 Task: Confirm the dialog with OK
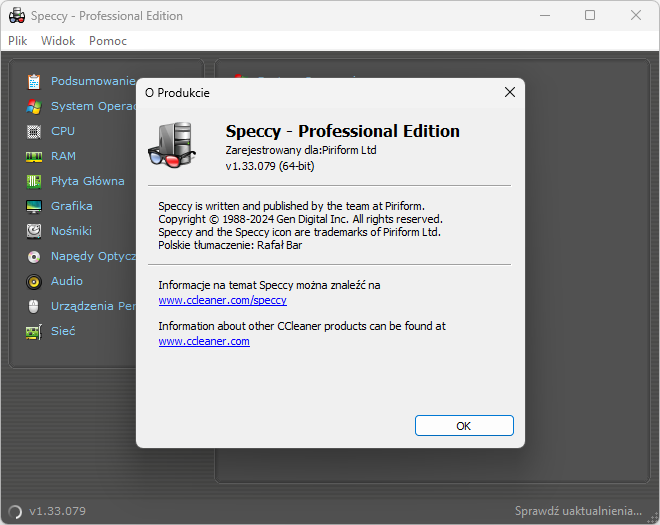(464, 426)
